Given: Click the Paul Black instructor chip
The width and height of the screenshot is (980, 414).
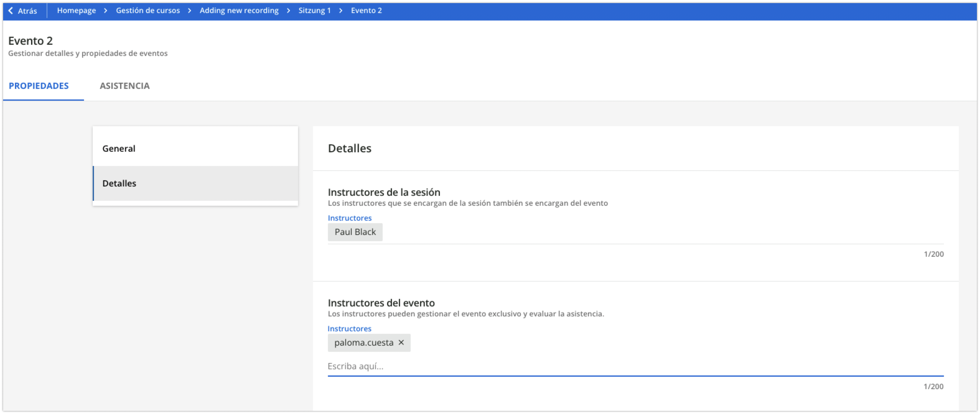Looking at the screenshot, I should pos(355,232).
